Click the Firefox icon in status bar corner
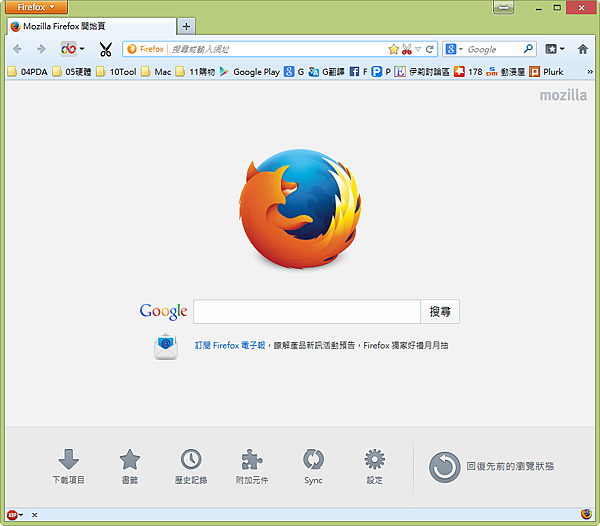600x526 pixels. [x=586, y=514]
